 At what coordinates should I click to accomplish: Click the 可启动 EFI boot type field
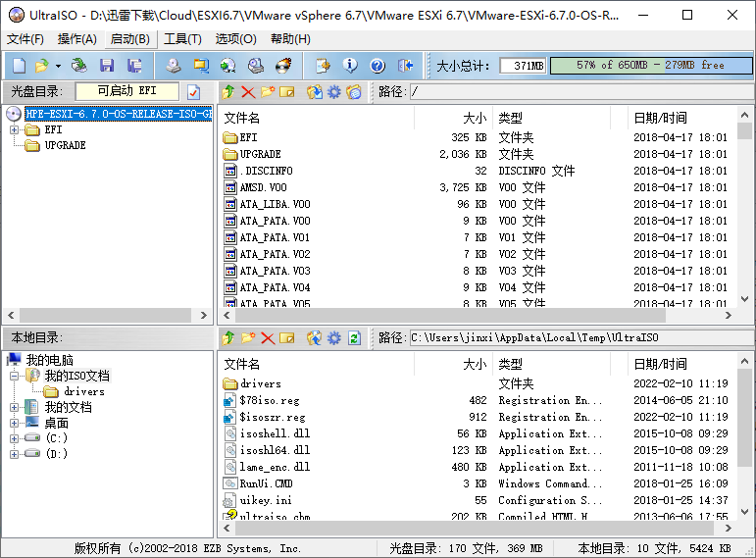tap(127, 91)
